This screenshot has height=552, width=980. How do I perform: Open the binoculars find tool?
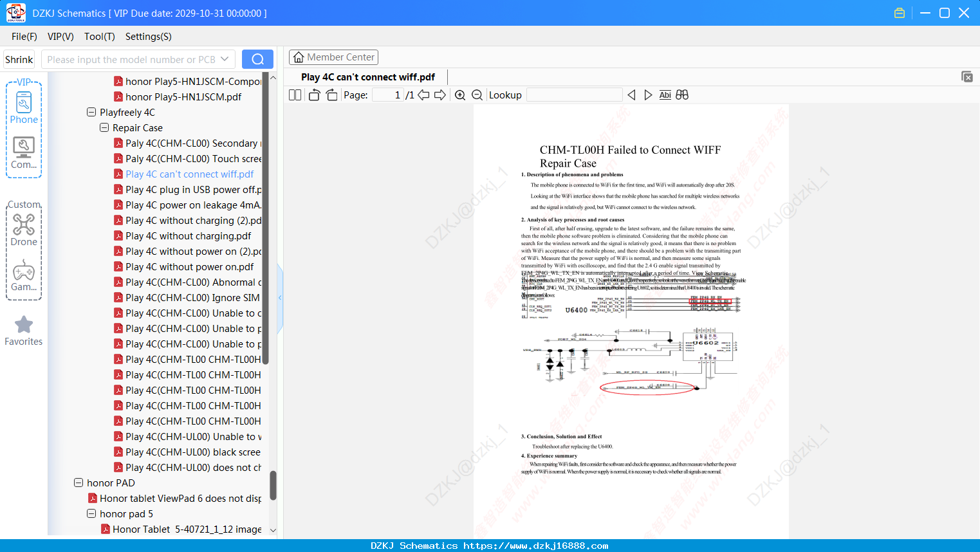click(682, 95)
